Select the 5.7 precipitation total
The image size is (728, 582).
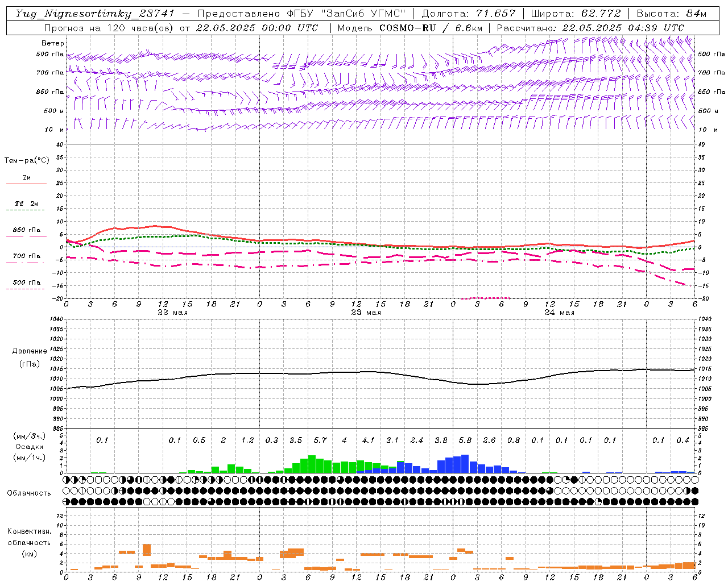click(320, 440)
